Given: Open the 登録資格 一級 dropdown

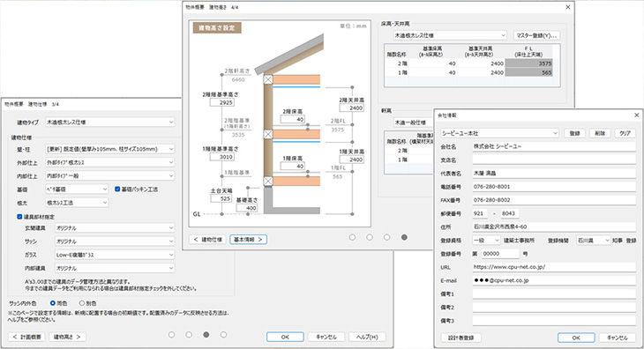Looking at the screenshot, I should click(x=486, y=241).
